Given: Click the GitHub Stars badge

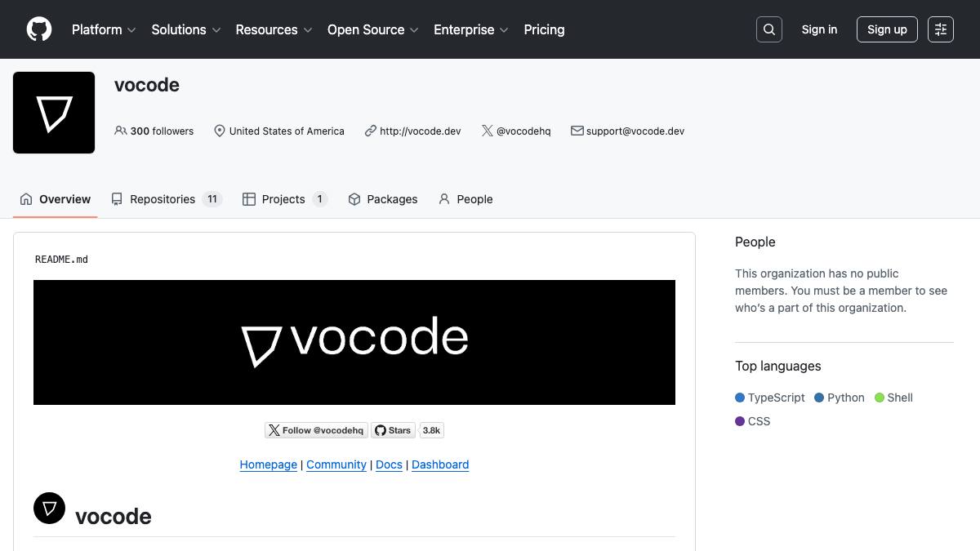Looking at the screenshot, I should click(x=394, y=430).
